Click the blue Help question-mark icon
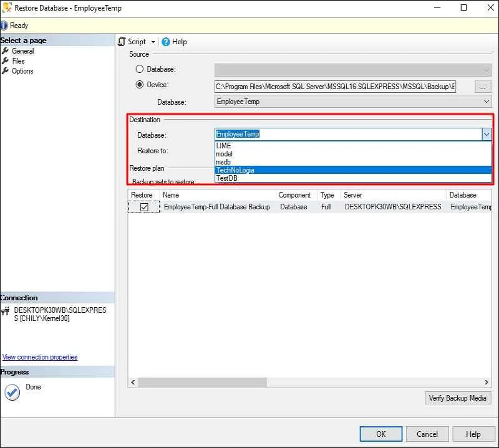 pyautogui.click(x=165, y=42)
